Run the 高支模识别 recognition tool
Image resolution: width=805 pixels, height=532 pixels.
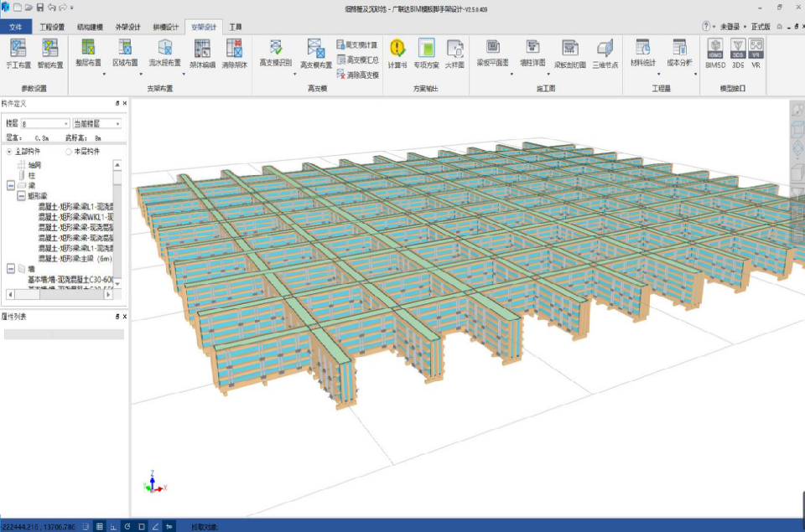point(276,52)
